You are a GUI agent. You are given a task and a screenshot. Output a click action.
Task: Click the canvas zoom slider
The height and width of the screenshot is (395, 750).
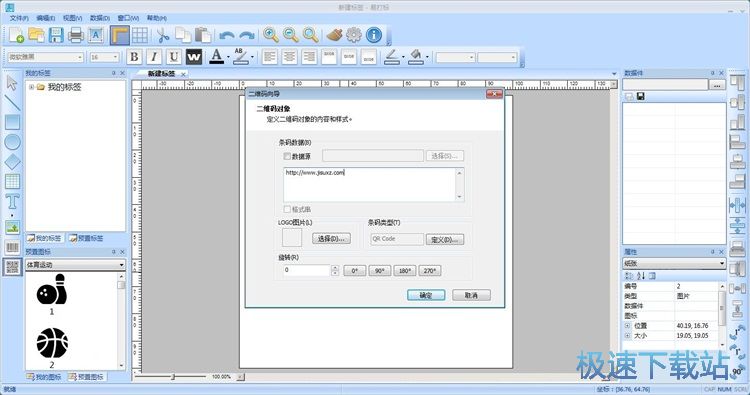(173, 377)
